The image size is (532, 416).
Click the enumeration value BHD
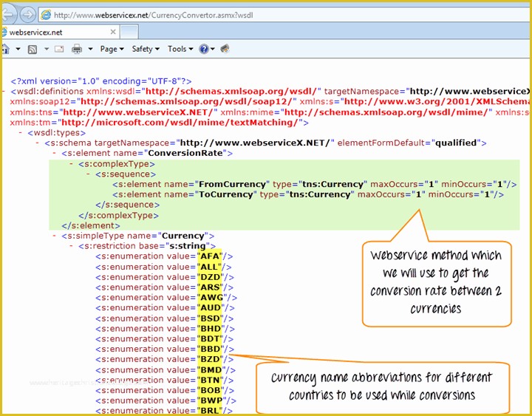point(211,329)
